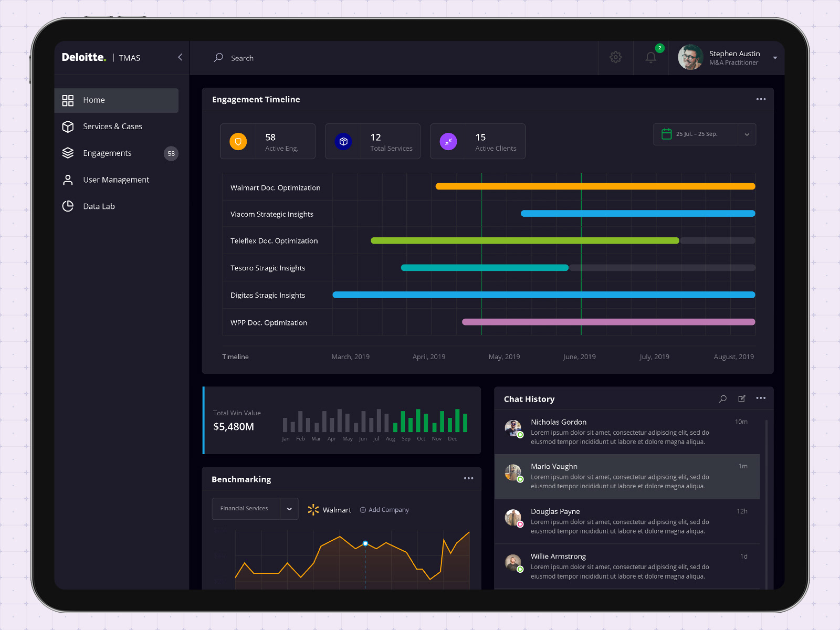Screen dimensions: 840x630
Task: Click the blue data point on benchmarking chart
Action: pos(365,543)
